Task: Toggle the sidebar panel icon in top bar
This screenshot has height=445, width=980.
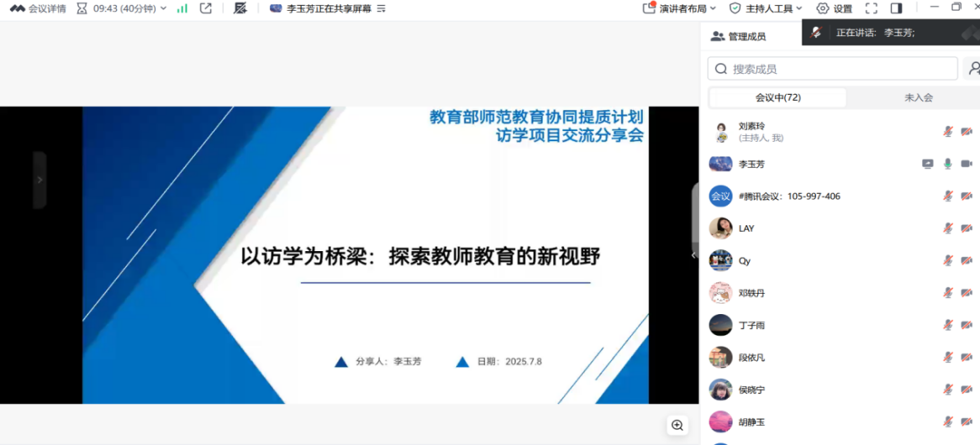Action: pos(896,8)
